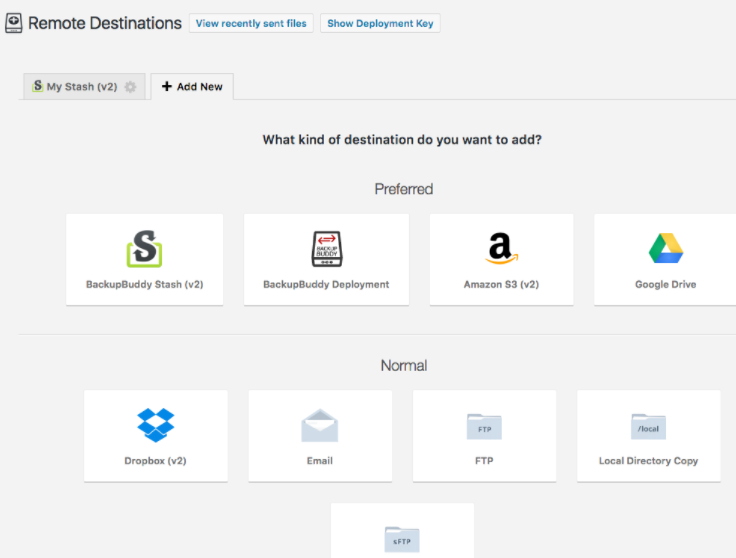Click the BackupBuddy Deployment text label
The width and height of the screenshot is (736, 558).
coord(326,285)
